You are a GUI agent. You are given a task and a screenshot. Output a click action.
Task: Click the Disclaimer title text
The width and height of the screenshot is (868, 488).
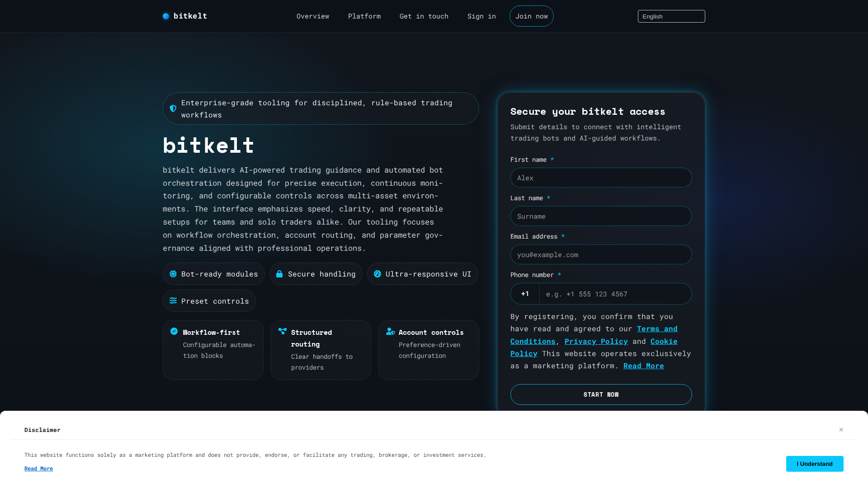(x=42, y=430)
